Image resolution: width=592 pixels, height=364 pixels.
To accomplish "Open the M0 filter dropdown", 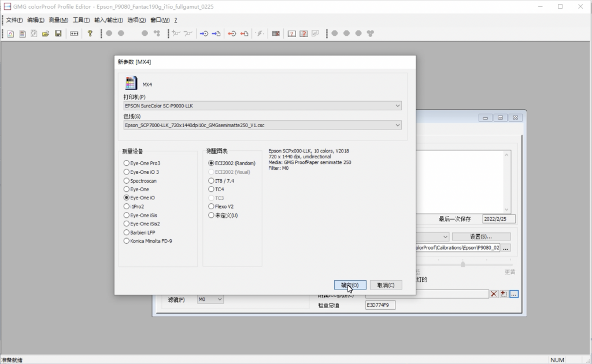I will coord(210,299).
